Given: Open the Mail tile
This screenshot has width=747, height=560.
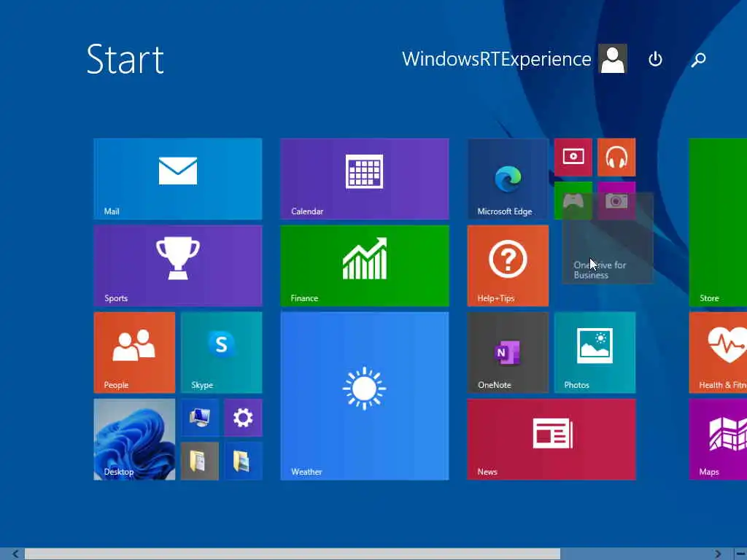Looking at the screenshot, I should pos(178,179).
